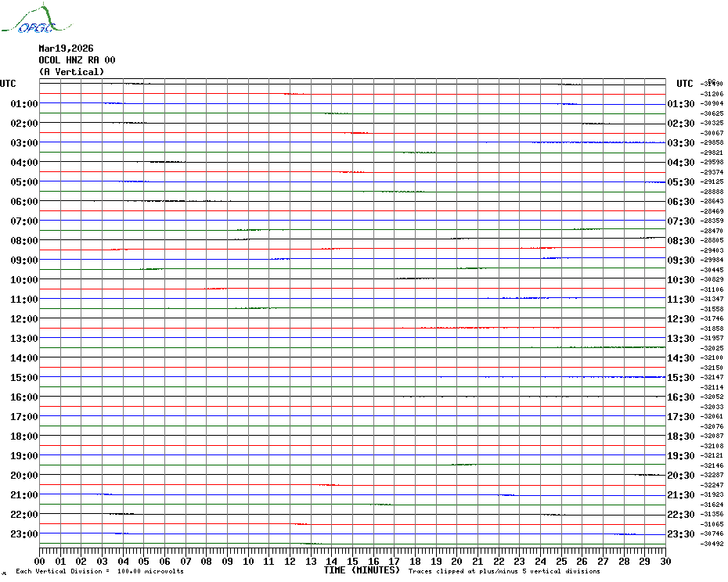Viewport: 728px width, 582px height.
Task: Select the 16:00 time label
Action: coord(24,397)
